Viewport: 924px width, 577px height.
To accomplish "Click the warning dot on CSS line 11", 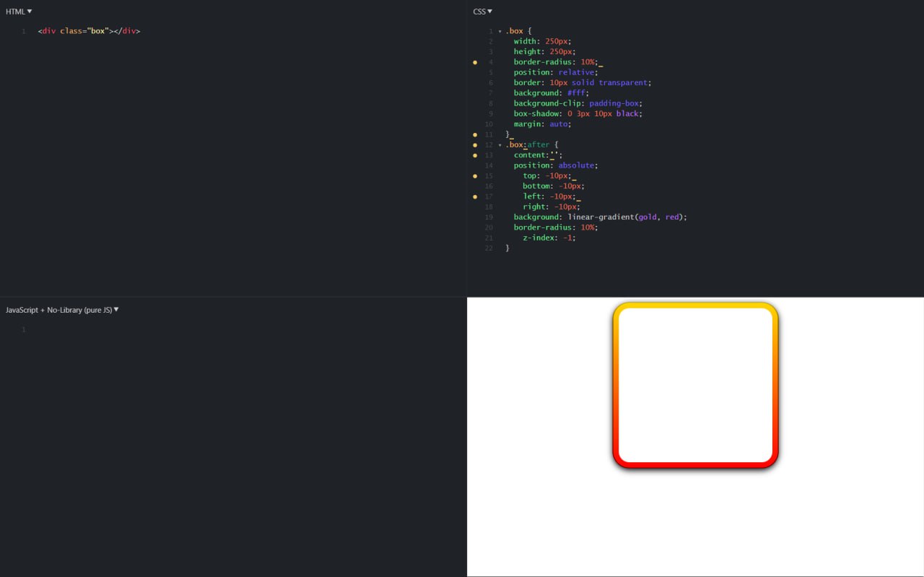I will (475, 135).
